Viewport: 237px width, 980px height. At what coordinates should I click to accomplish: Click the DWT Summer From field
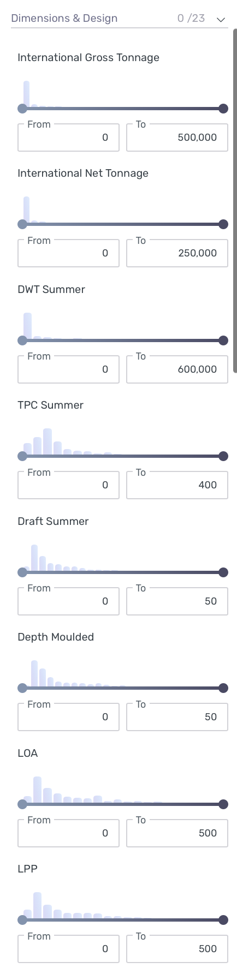(x=68, y=369)
